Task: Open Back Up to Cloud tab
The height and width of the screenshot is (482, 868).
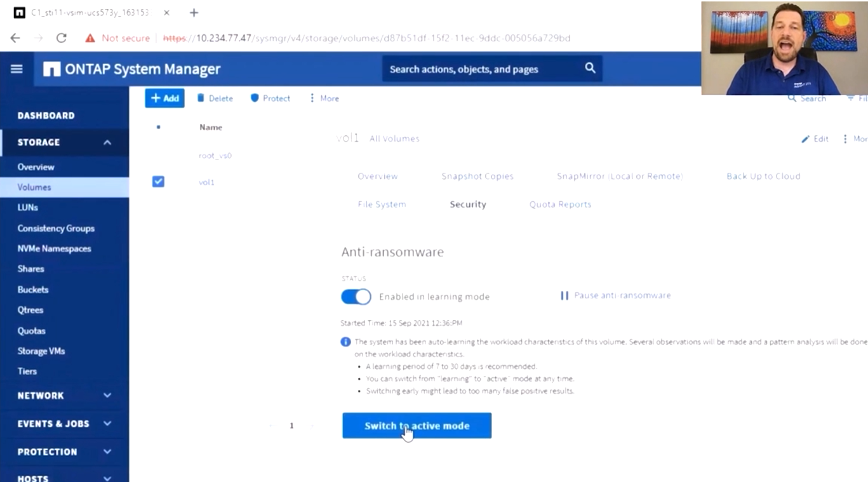Action: 763,176
